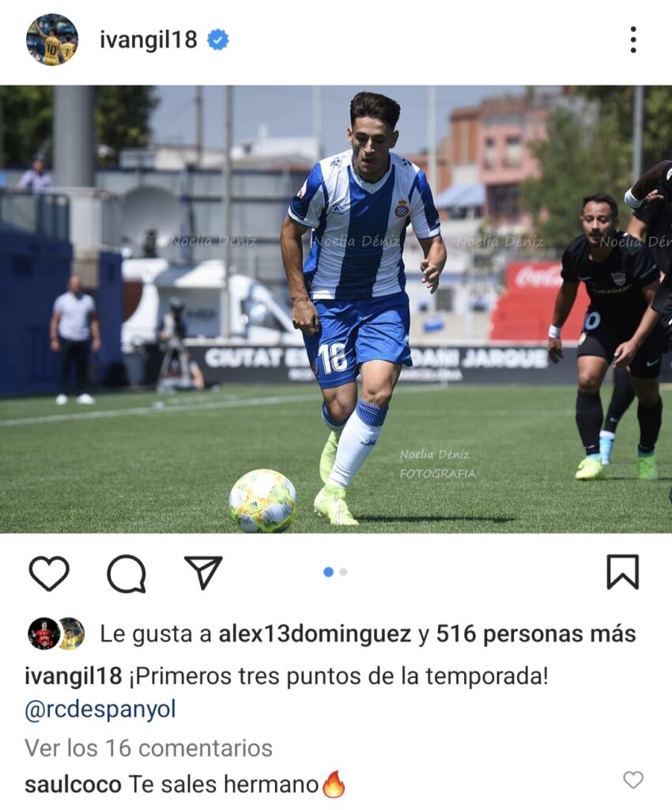Tap the blue verified badge

[x=217, y=40]
